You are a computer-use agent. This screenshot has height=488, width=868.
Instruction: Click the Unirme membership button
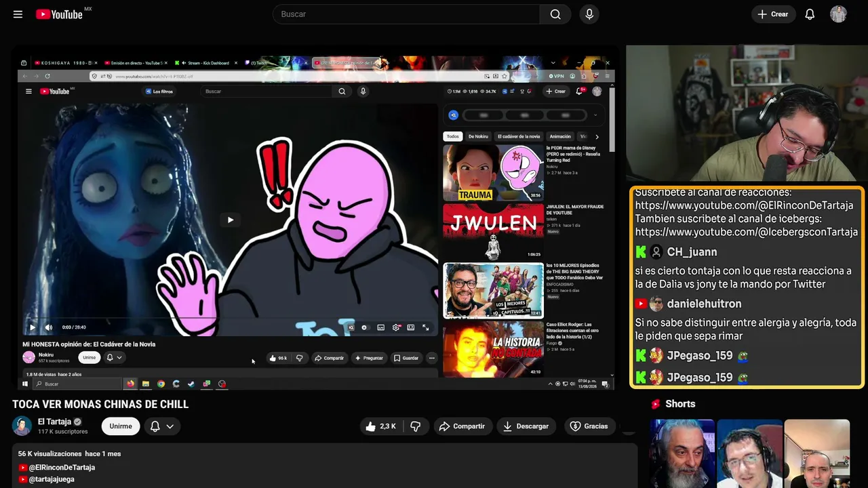[x=121, y=426]
